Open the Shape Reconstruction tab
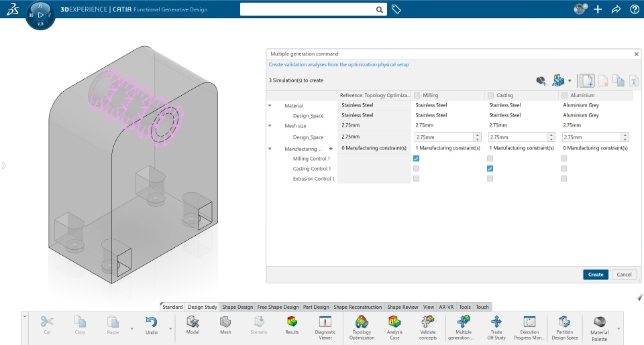 [x=358, y=307]
